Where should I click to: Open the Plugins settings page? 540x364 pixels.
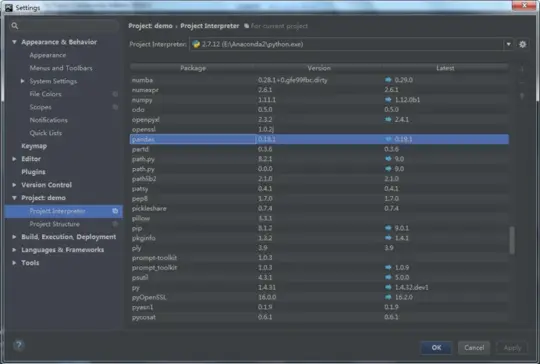tap(33, 172)
